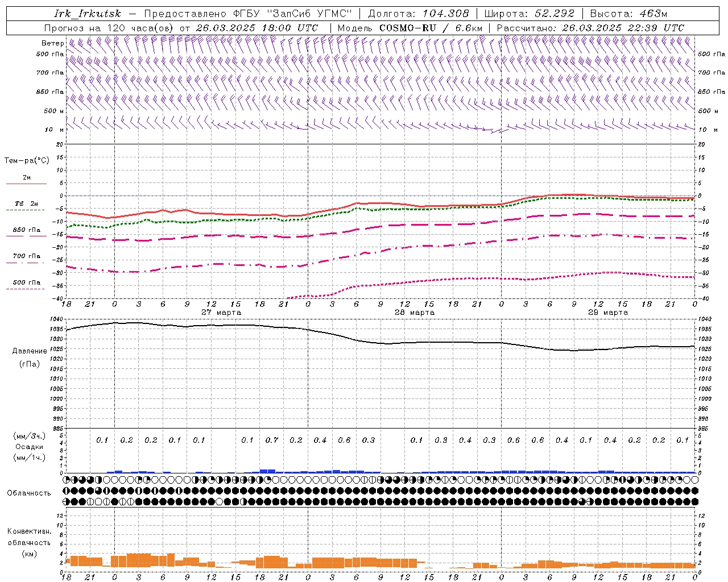Click the 'Давление' pressure label

click(x=30, y=351)
